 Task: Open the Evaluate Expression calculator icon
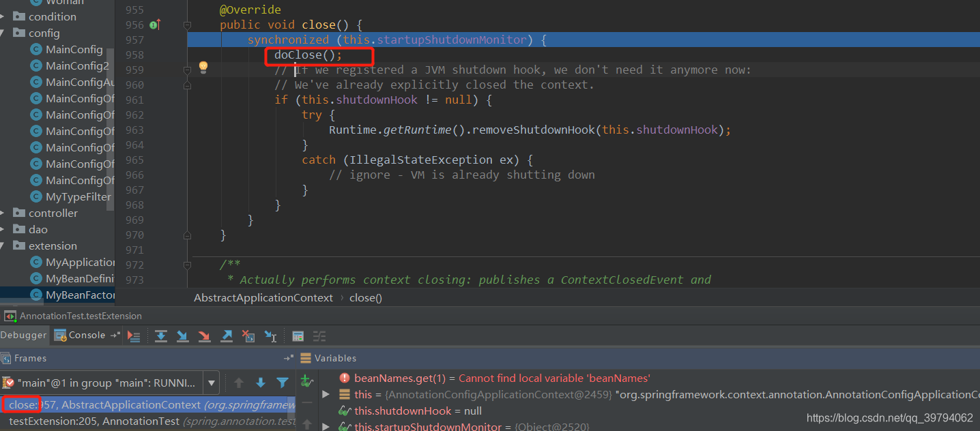(298, 336)
